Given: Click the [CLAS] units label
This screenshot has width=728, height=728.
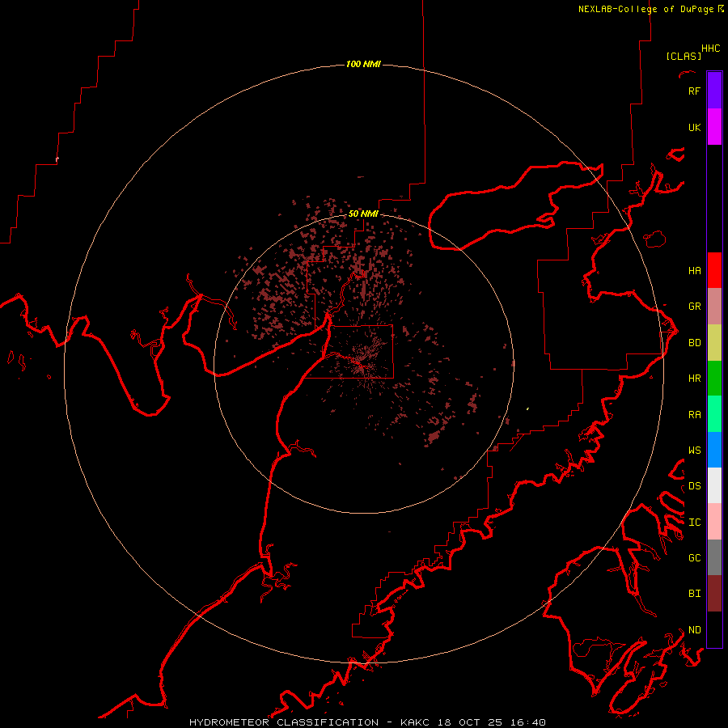Looking at the screenshot, I should [684, 56].
